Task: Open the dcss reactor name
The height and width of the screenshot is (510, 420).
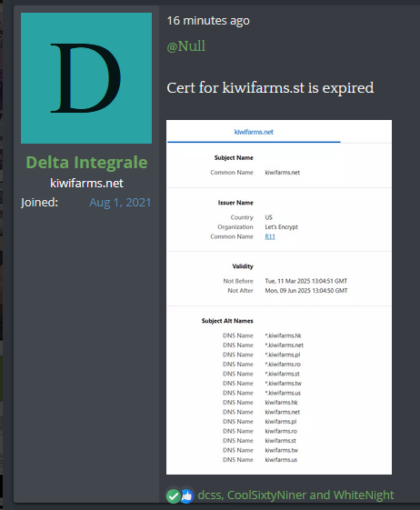Action: pyautogui.click(x=210, y=495)
